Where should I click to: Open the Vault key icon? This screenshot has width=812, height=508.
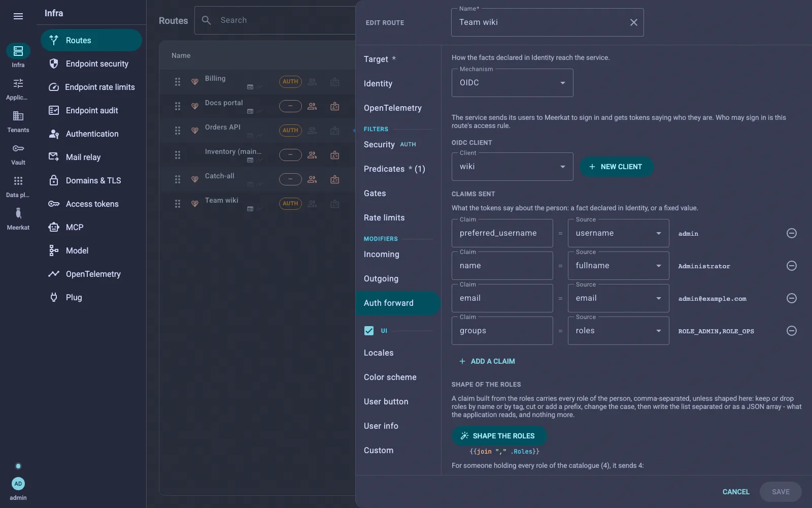click(x=18, y=148)
